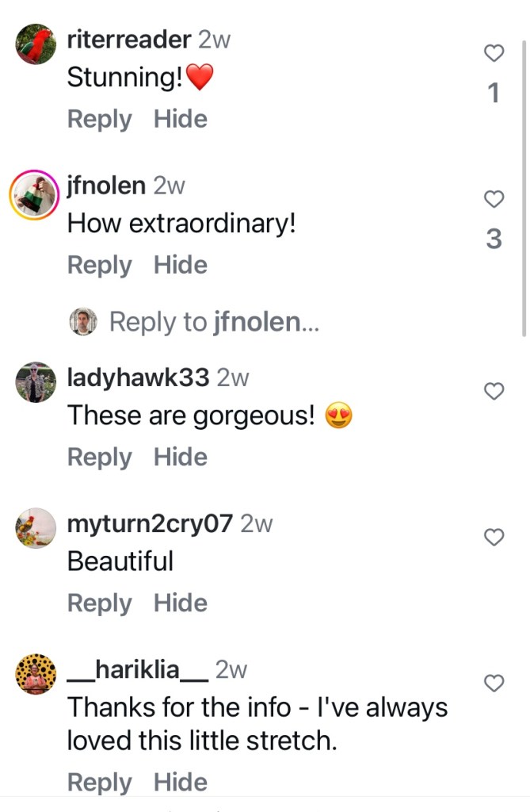
Task: Tap heart on ladyhawk33's comment
Action: (x=494, y=391)
